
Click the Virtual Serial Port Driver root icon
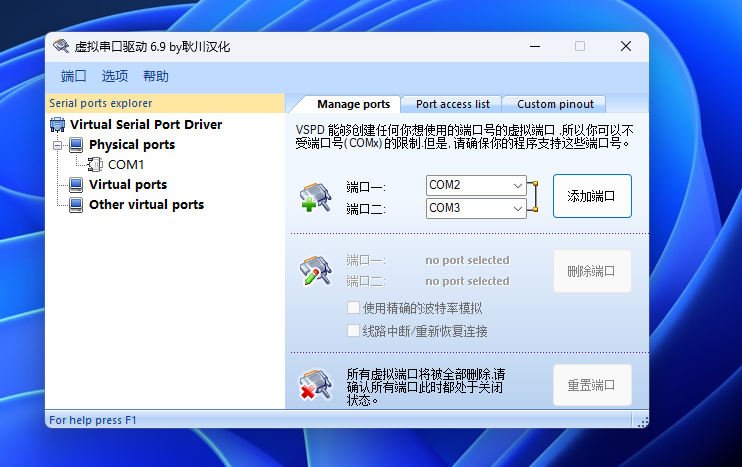(57, 124)
